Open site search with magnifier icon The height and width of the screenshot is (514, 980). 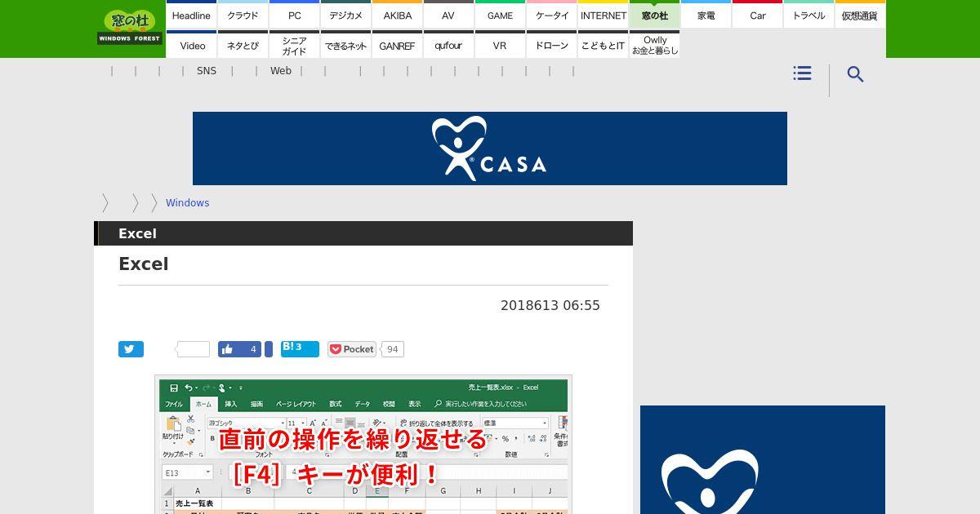click(x=855, y=74)
